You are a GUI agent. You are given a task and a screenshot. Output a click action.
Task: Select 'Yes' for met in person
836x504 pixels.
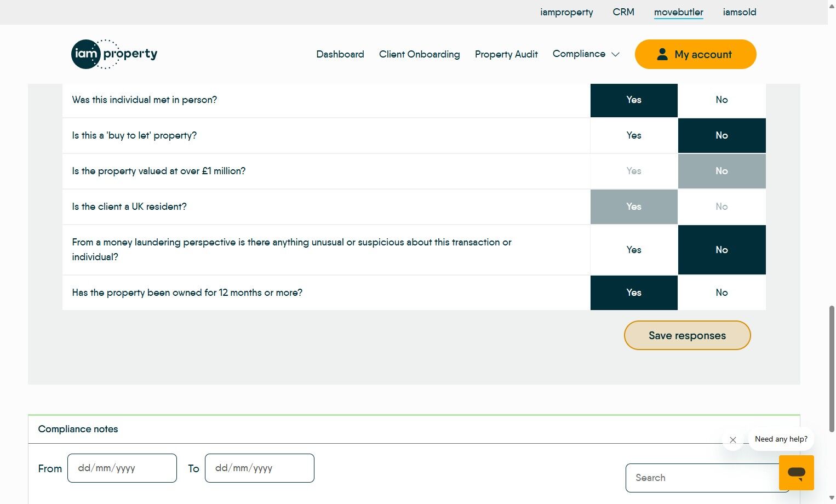(x=634, y=100)
